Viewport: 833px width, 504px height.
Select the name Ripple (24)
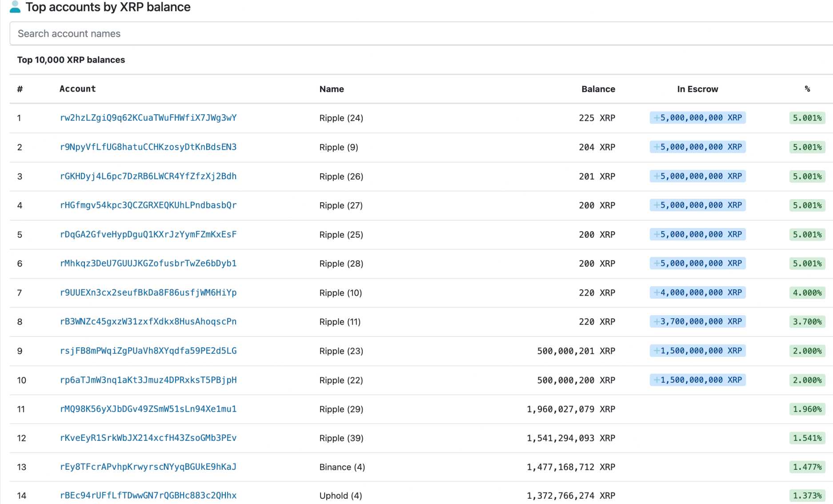pos(341,118)
